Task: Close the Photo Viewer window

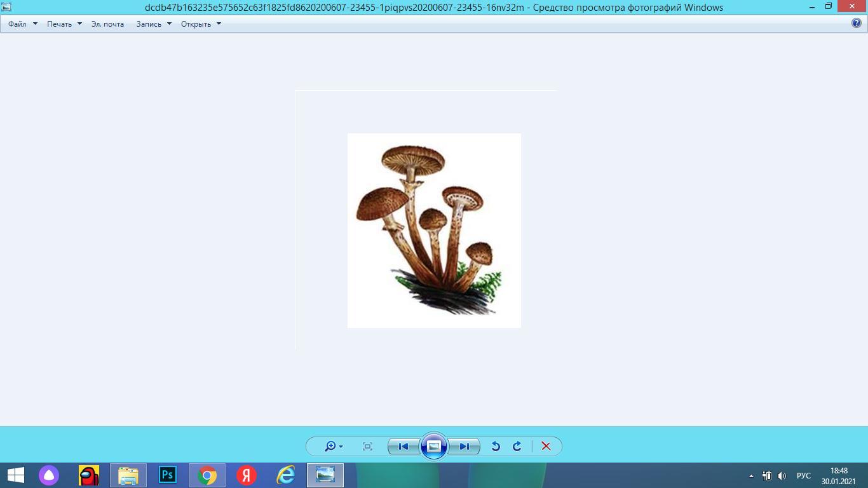Action: pos(852,7)
